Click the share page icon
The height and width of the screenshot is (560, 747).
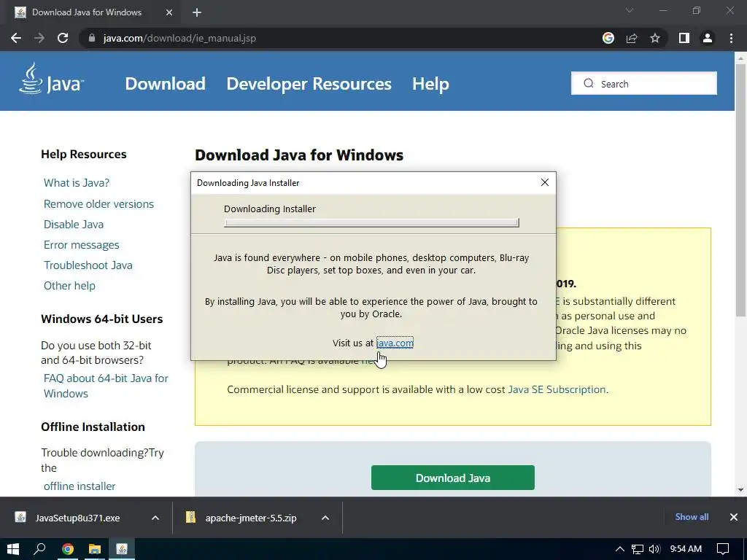coord(632,38)
